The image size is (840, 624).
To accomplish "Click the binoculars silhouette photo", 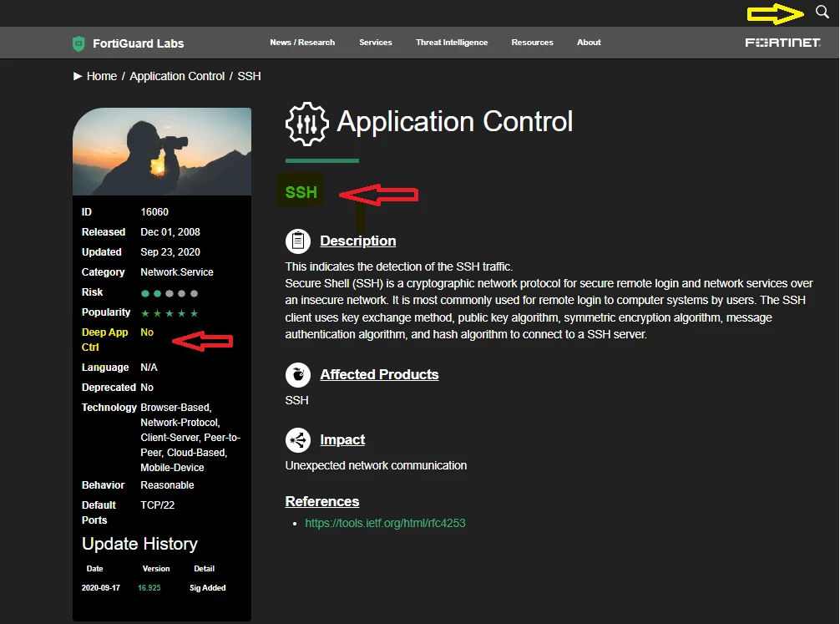I will 162,152.
